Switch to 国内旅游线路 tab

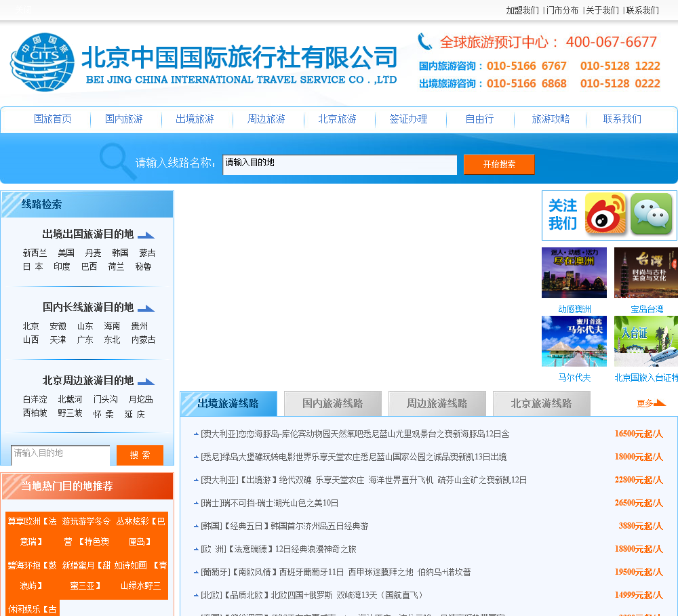(333, 403)
